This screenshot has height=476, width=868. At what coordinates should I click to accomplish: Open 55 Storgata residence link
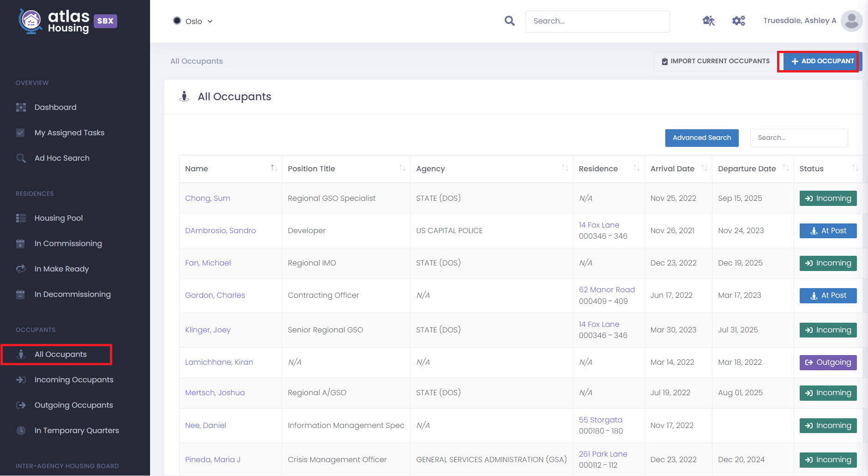[601, 420]
